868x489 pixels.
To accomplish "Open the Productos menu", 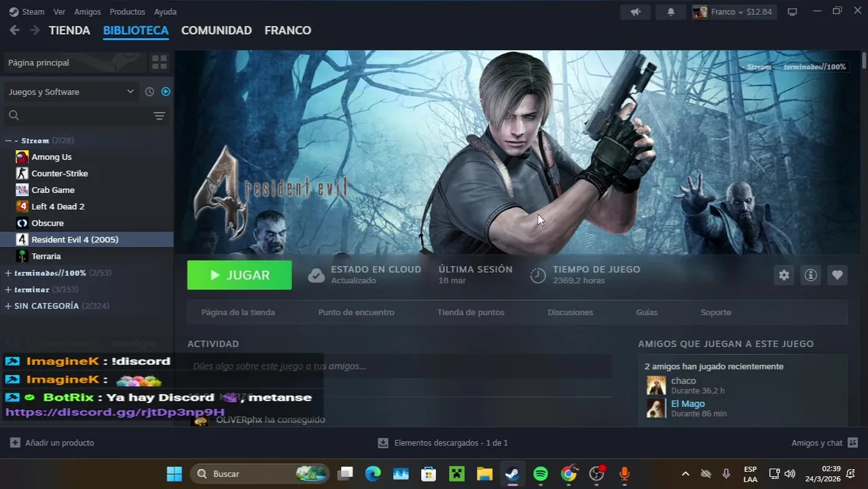I will tap(127, 12).
